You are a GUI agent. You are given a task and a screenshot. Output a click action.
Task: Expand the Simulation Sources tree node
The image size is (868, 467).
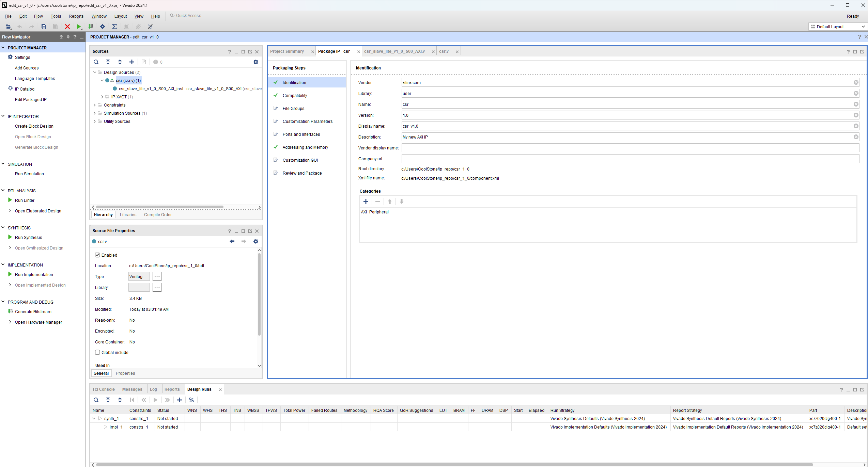point(95,113)
